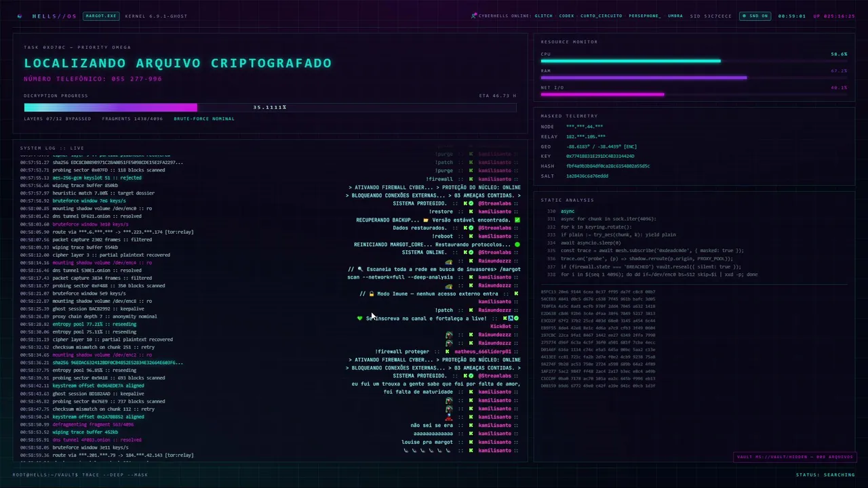This screenshot has height=488, width=868.
Task: Click the verified badge on 'Se inscreva no canal' row
Action: coord(516,318)
